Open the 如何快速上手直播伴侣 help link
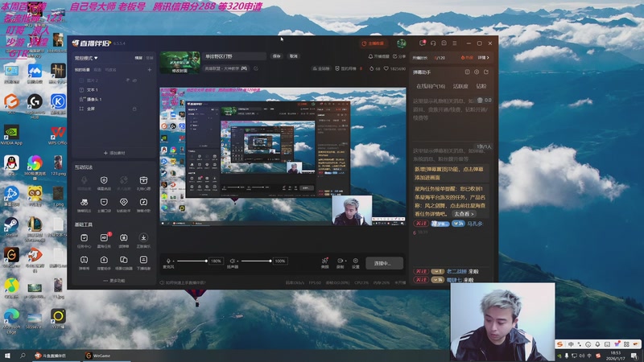644x362 pixels. [x=183, y=283]
